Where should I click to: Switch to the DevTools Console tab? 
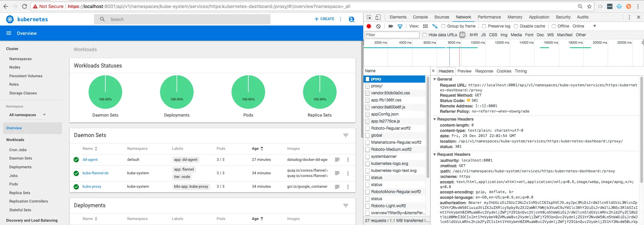(x=420, y=17)
